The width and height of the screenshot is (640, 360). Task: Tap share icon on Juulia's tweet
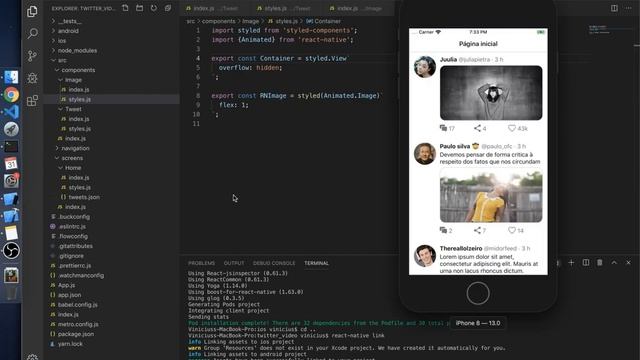pyautogui.click(x=477, y=128)
